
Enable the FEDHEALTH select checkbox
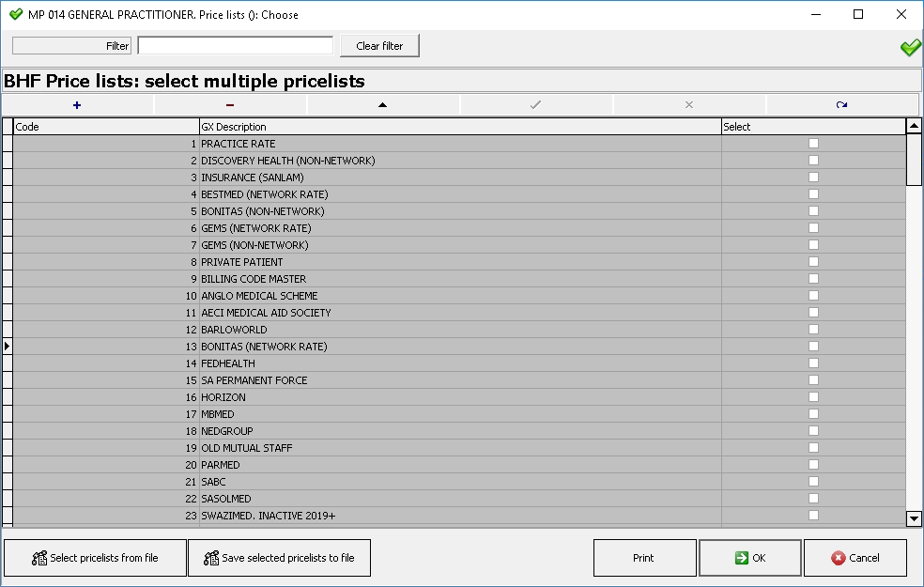pyautogui.click(x=814, y=363)
